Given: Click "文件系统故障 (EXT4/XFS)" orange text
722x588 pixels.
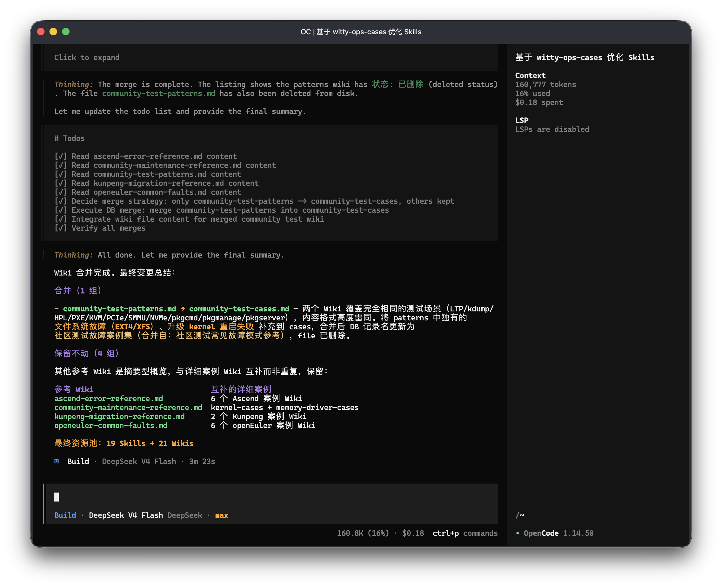Looking at the screenshot, I should coord(104,327).
